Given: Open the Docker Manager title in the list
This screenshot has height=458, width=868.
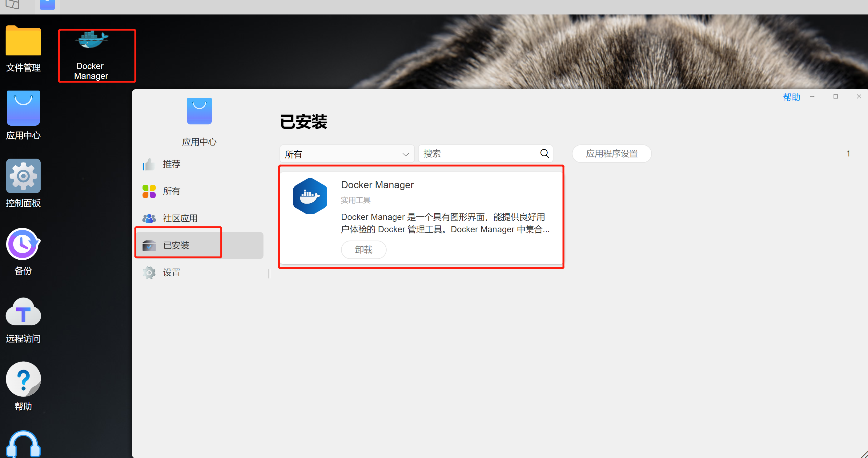Looking at the screenshot, I should [x=377, y=185].
